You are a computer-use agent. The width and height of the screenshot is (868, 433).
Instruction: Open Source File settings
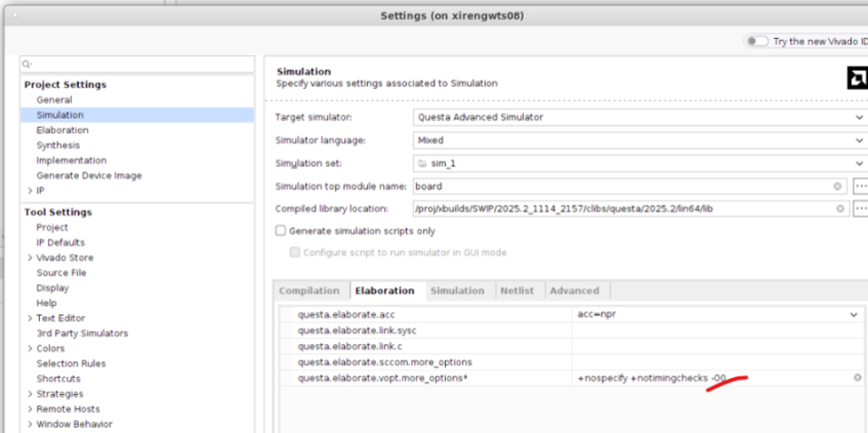pos(62,273)
